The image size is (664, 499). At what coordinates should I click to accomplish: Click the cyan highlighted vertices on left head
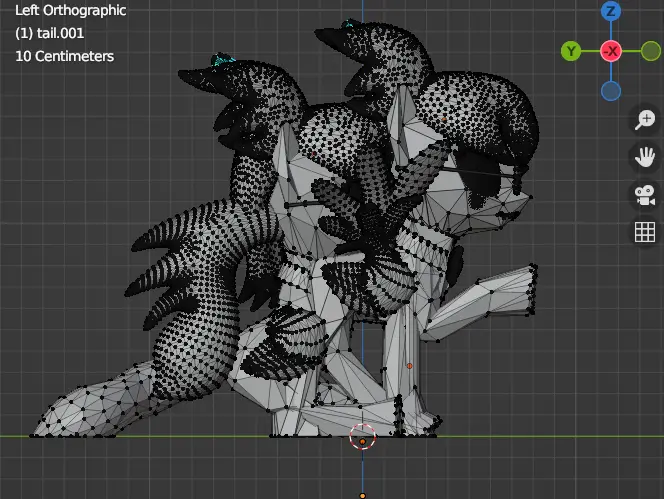[221, 60]
